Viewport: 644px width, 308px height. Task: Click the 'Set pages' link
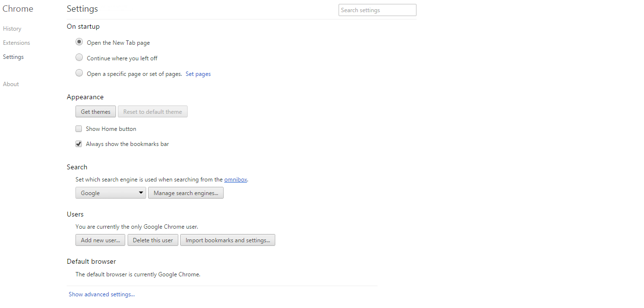pyautogui.click(x=198, y=74)
